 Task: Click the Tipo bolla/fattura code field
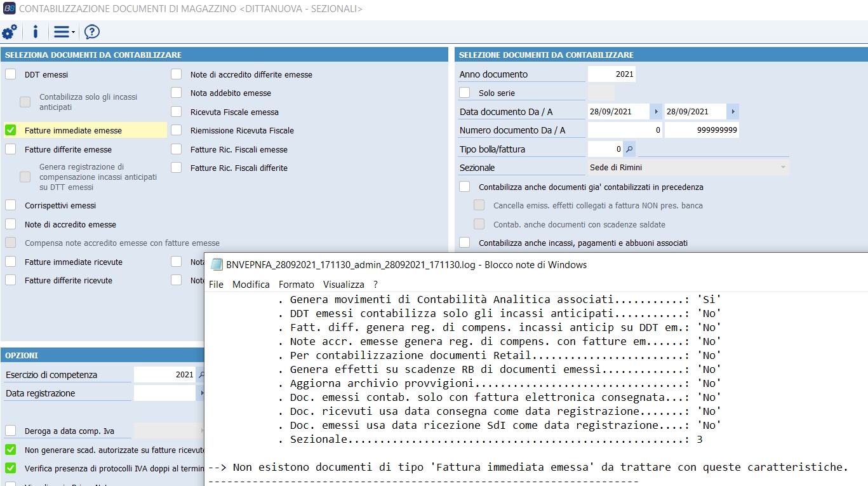click(605, 149)
